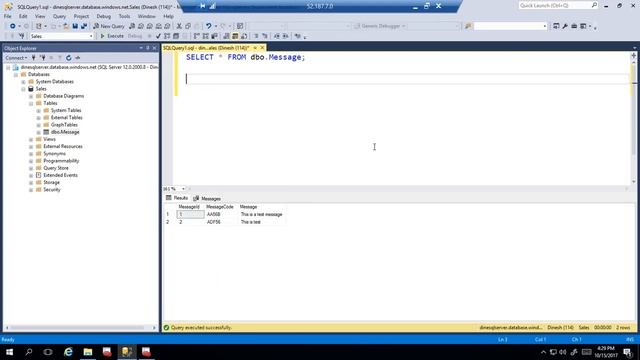Click the Parse query checkmark icon
This screenshot has height=360, width=640.
(158, 36)
